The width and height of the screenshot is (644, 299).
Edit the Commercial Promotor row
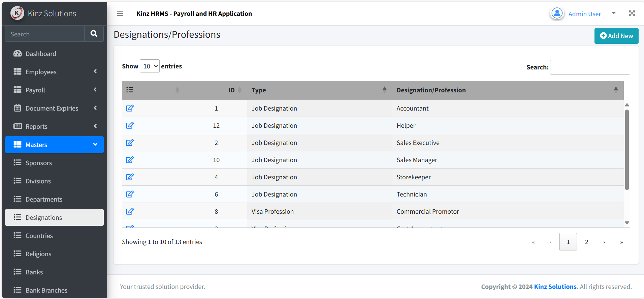tap(130, 211)
